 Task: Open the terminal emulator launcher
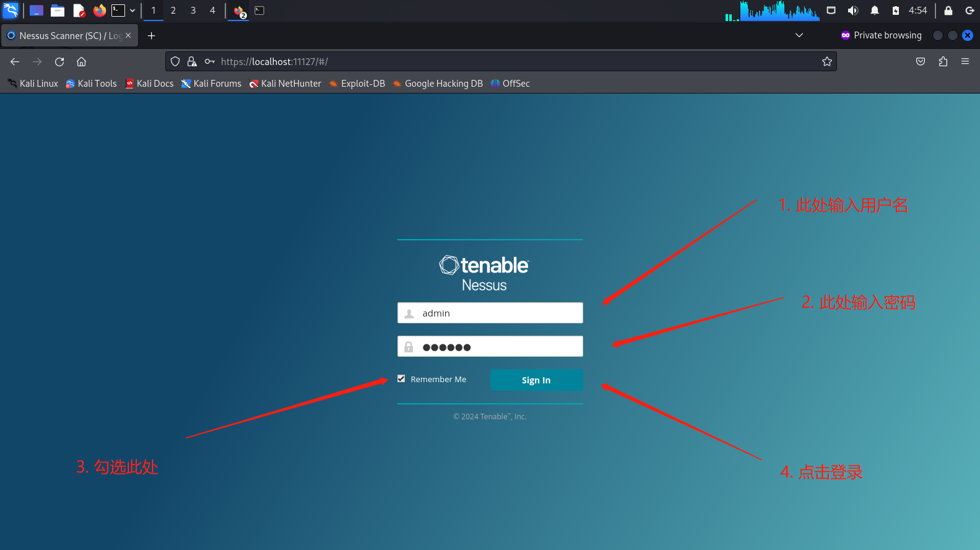pyautogui.click(x=118, y=11)
